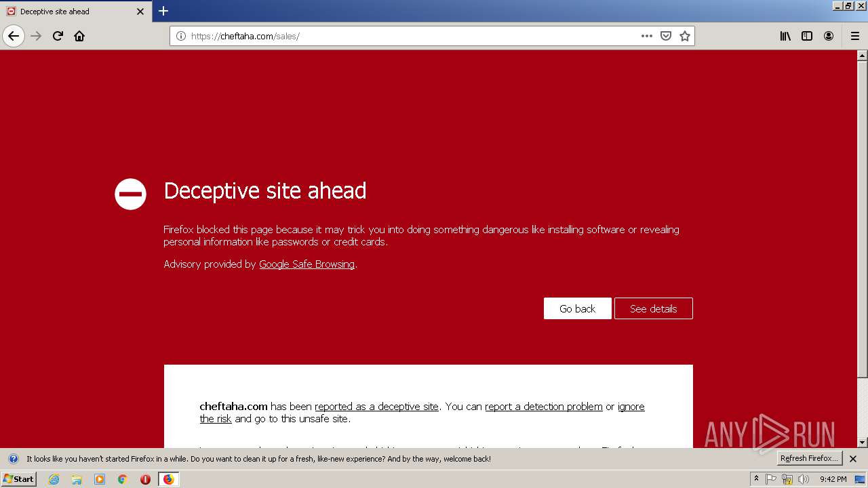
Task: Show site information icon in address bar
Action: [181, 36]
